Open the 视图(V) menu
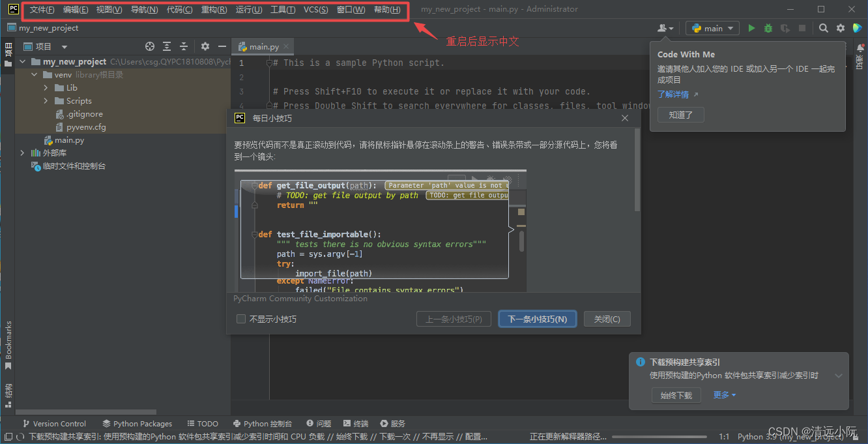The image size is (868, 444). point(109,10)
